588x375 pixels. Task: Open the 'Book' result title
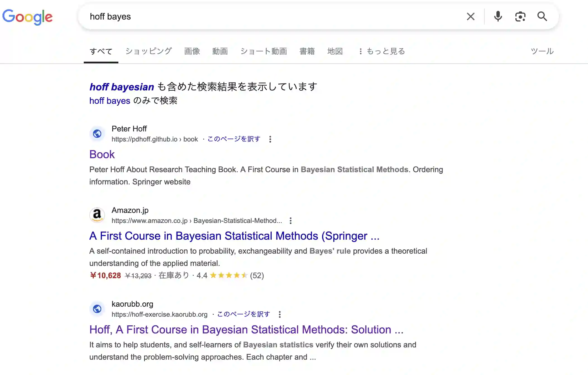102,154
